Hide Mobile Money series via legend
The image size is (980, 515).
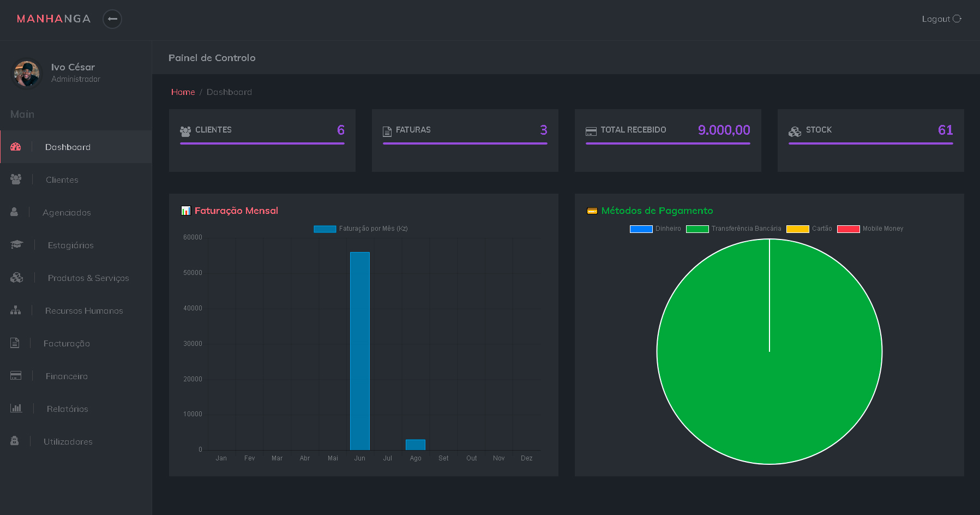coord(870,229)
